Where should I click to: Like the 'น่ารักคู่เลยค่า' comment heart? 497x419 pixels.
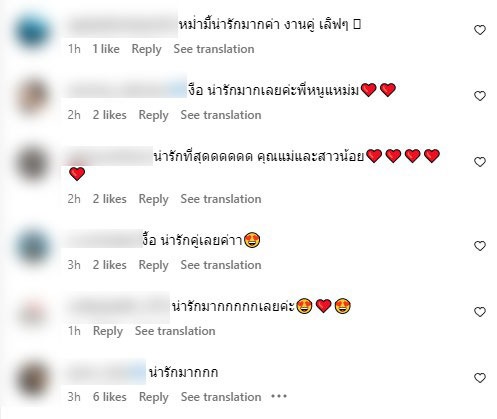pyautogui.click(x=480, y=246)
